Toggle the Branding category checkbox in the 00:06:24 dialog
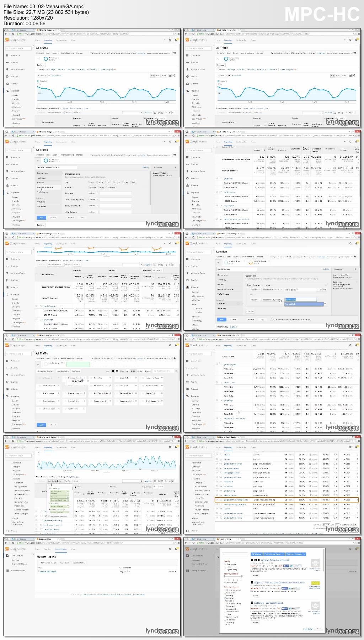 [x=225, y=596]
